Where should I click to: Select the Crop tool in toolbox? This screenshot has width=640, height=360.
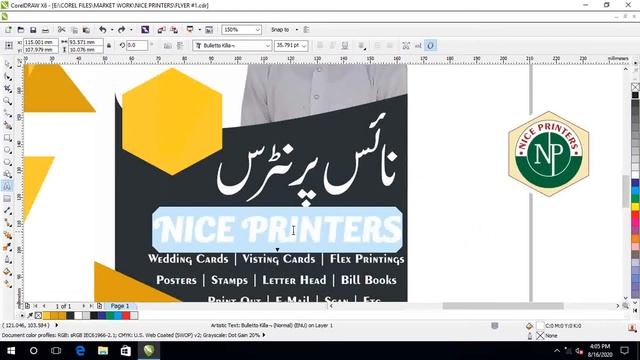point(7,89)
